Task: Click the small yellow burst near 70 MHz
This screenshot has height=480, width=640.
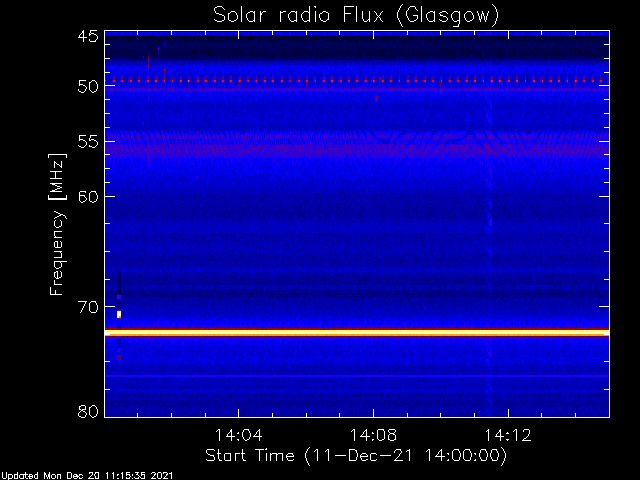Action: coord(119,314)
